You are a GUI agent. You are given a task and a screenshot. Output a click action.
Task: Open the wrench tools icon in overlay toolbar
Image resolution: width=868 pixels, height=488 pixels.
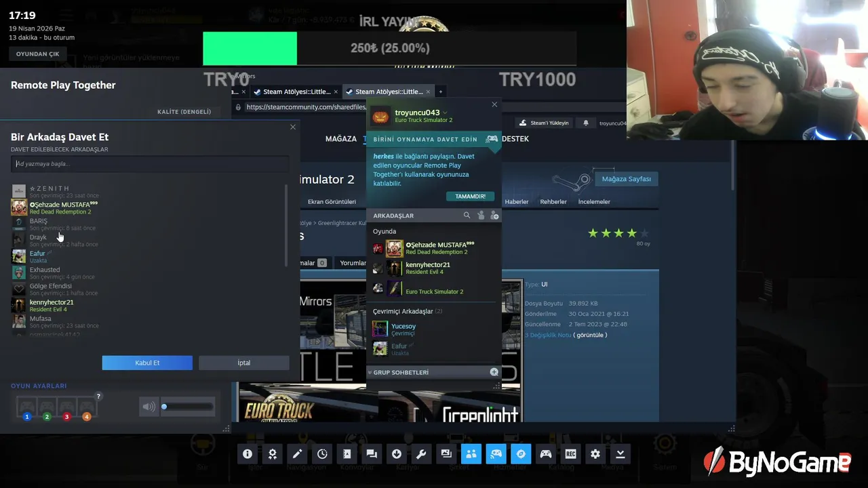(421, 454)
